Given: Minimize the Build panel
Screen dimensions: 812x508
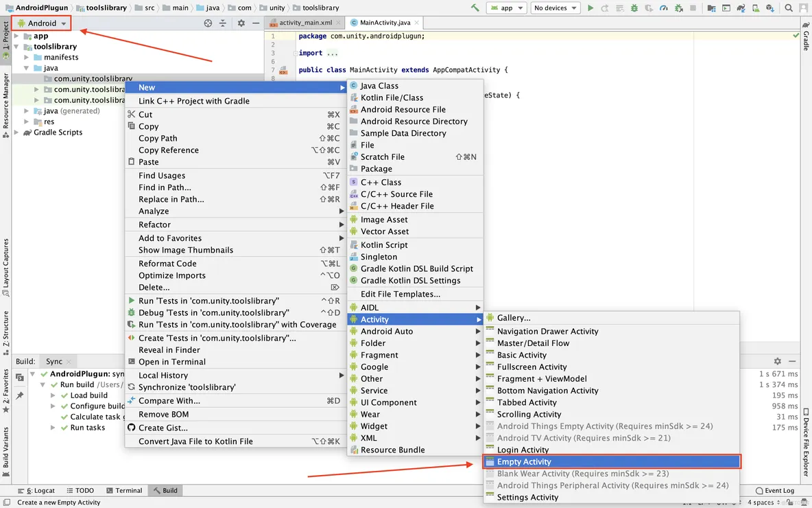Looking at the screenshot, I should pos(792,361).
